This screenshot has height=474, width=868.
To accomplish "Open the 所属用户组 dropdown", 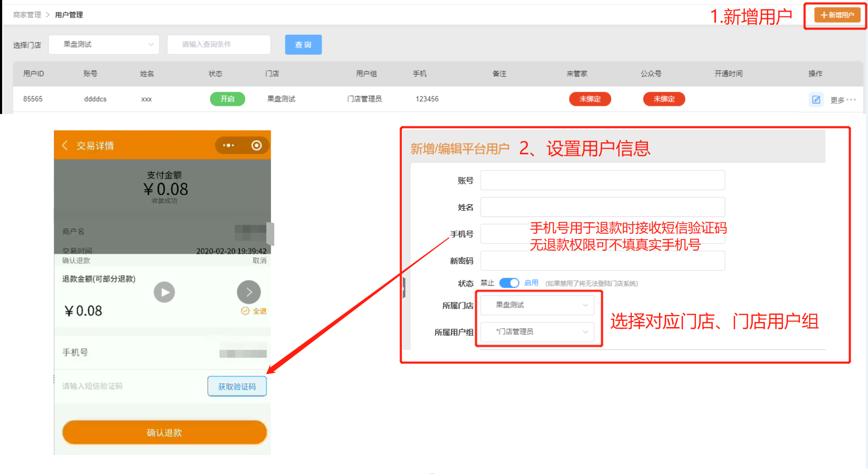I will tap(537, 332).
